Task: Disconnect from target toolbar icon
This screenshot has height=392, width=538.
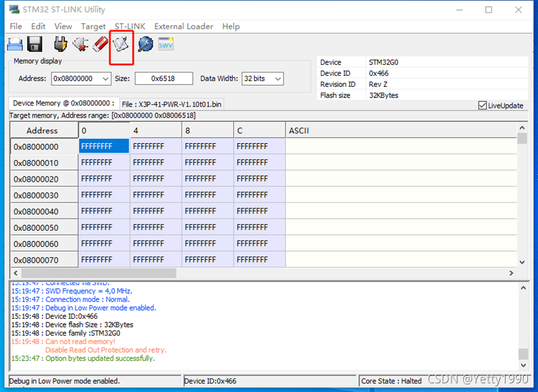Action: (x=81, y=44)
